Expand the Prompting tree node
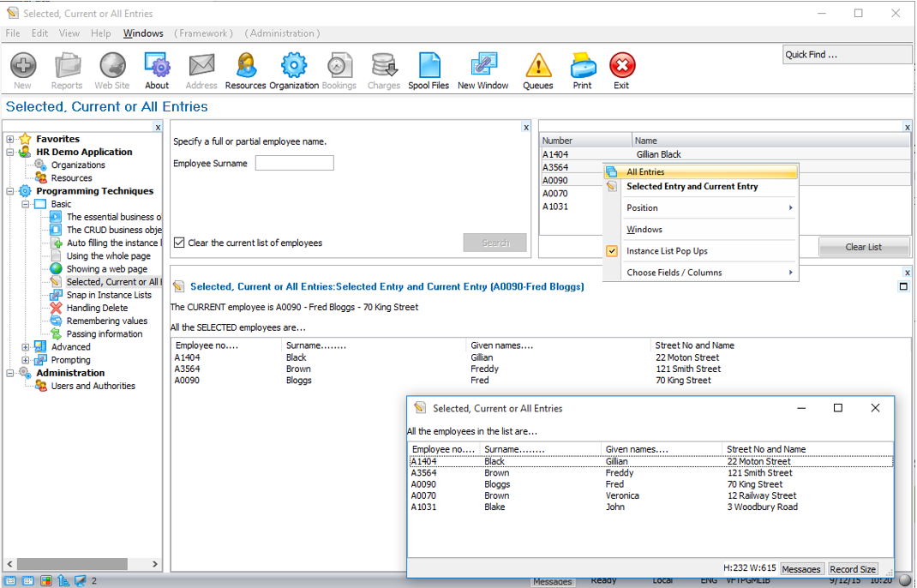Viewport: 917px width, 588px height. click(26, 360)
